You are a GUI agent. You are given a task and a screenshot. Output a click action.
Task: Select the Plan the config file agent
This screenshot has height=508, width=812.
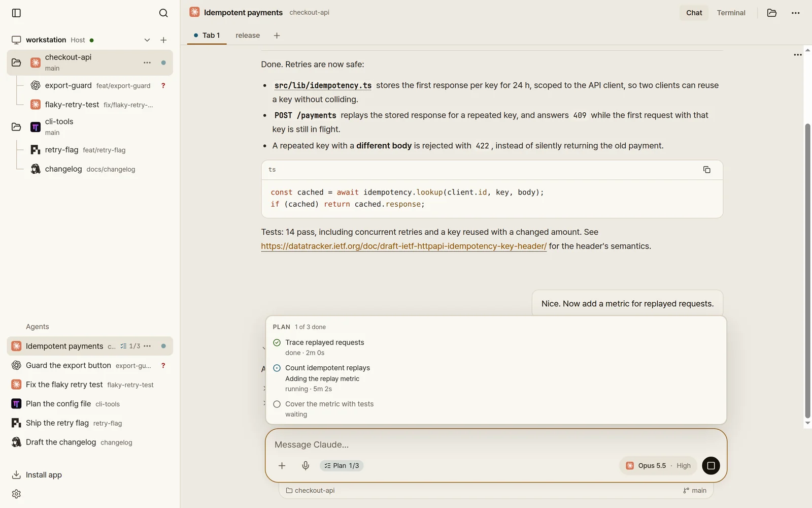pos(90,404)
